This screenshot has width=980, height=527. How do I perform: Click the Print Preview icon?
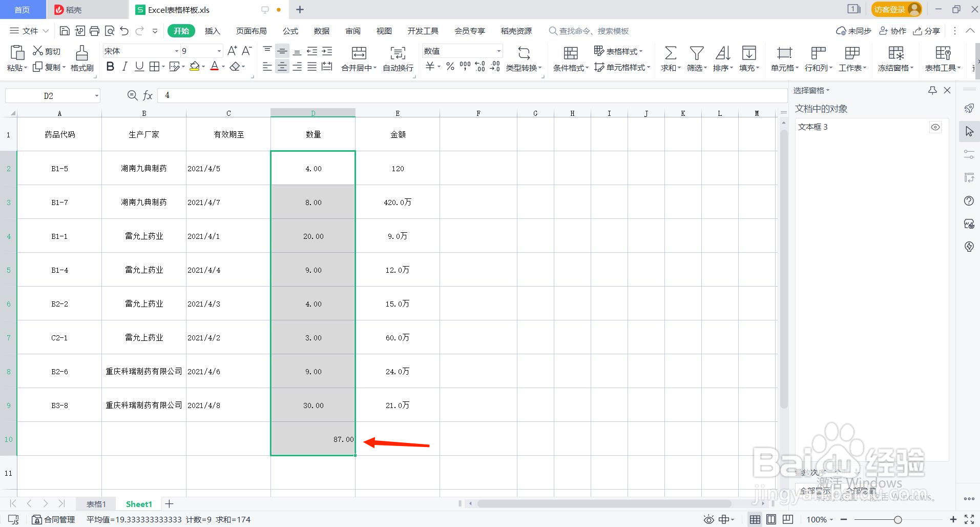[x=109, y=31]
